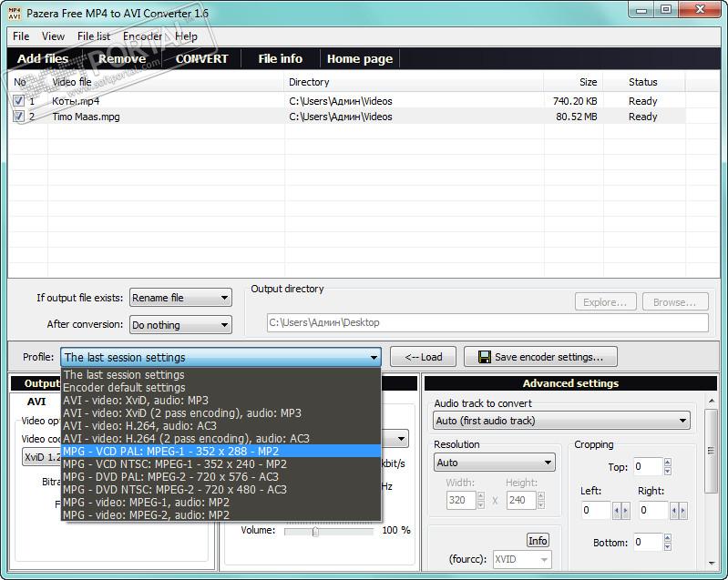Select 'AVI - H.264 (2 pass encoding)' profile

221,439
